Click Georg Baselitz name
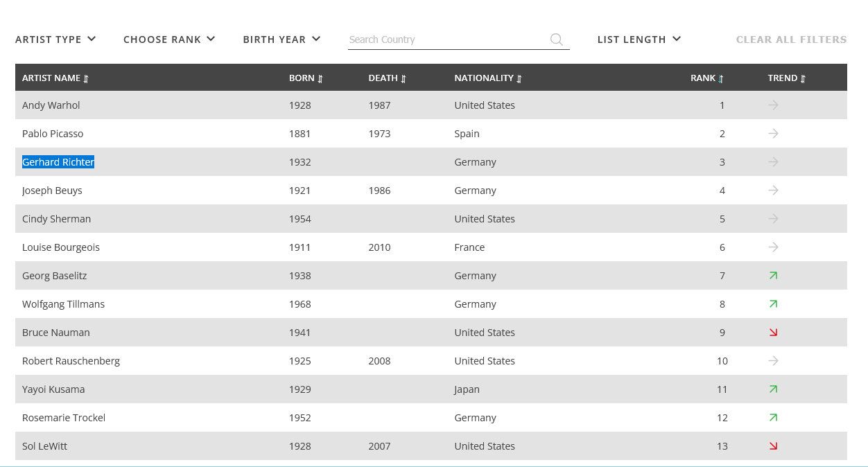Screen dimensions: 868x467 [x=55, y=276]
